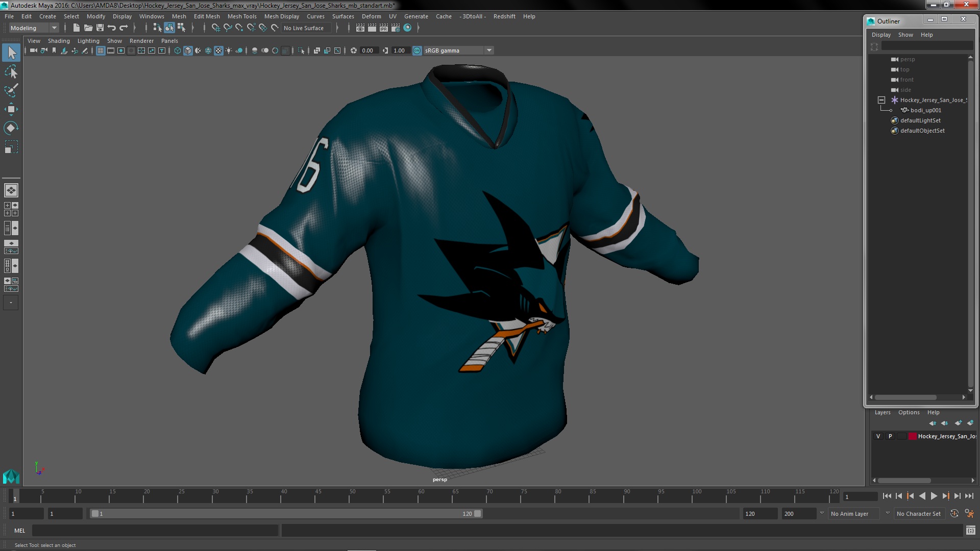Open layer editor Options menu
980x551 pixels.
[x=909, y=412]
